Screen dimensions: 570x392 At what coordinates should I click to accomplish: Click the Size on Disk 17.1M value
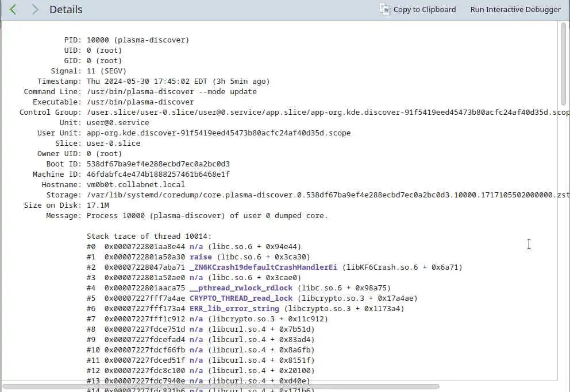coord(98,205)
